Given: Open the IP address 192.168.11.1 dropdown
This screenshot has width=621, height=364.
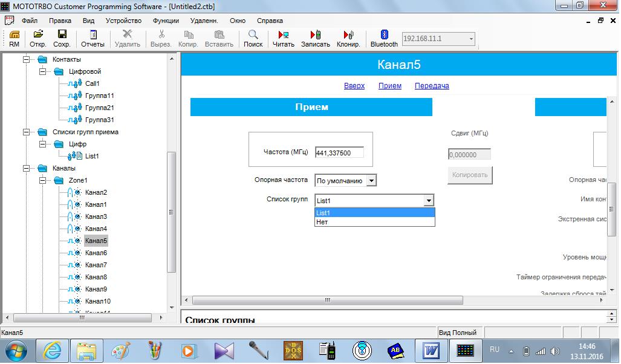Looking at the screenshot, I should point(471,39).
